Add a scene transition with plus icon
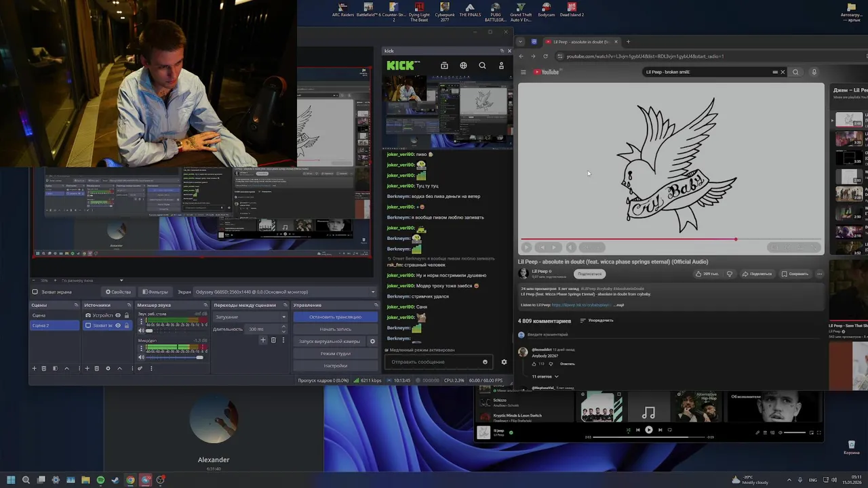The image size is (868, 488). click(x=263, y=340)
